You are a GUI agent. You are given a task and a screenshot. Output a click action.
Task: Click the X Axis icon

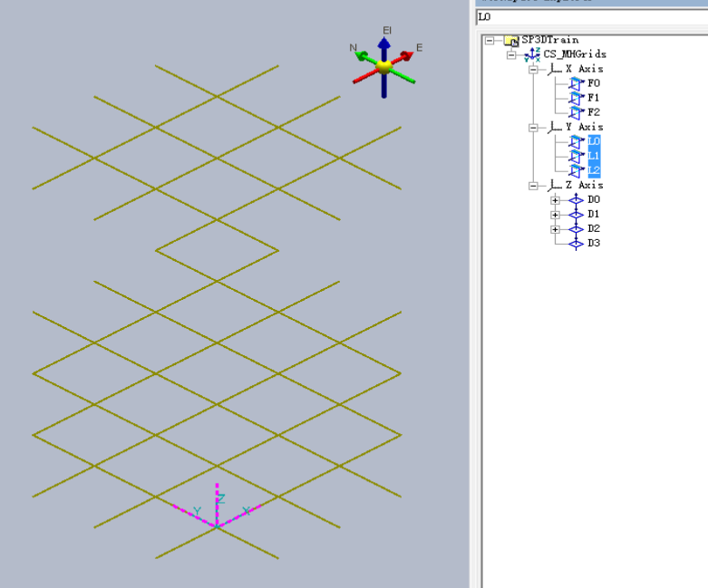pyautogui.click(x=555, y=69)
